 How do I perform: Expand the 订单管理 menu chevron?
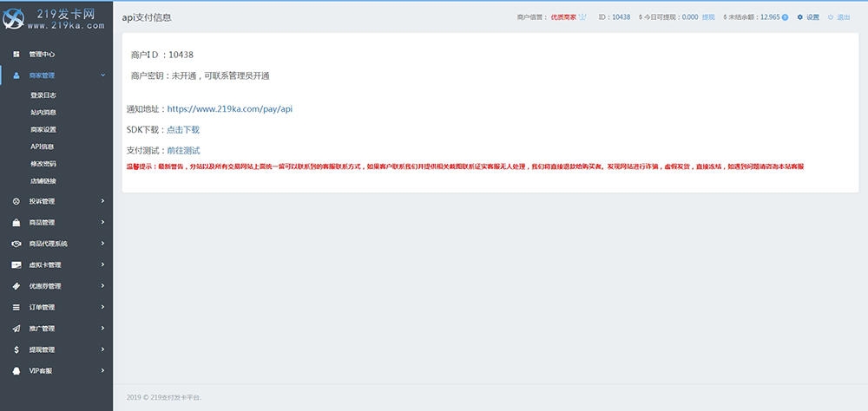point(102,307)
